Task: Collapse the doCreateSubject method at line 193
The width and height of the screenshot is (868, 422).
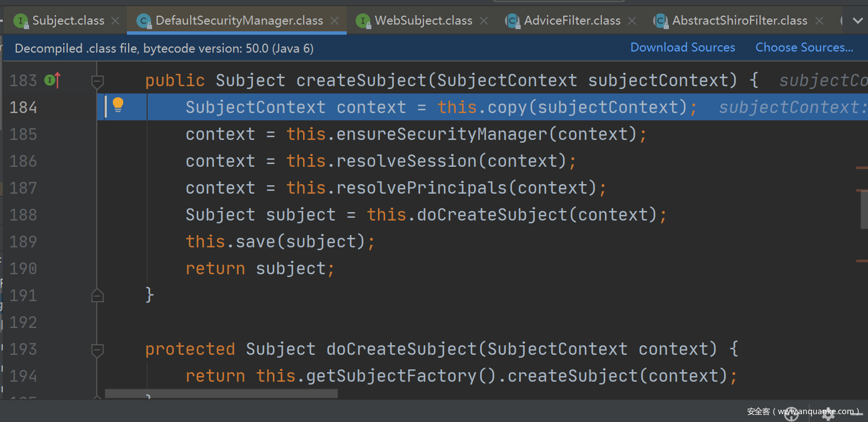Action: point(97,350)
